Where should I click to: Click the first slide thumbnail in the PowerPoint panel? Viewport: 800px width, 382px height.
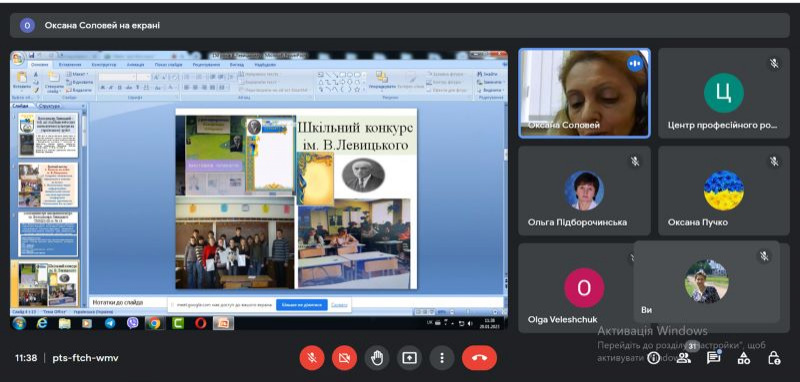coord(48,135)
